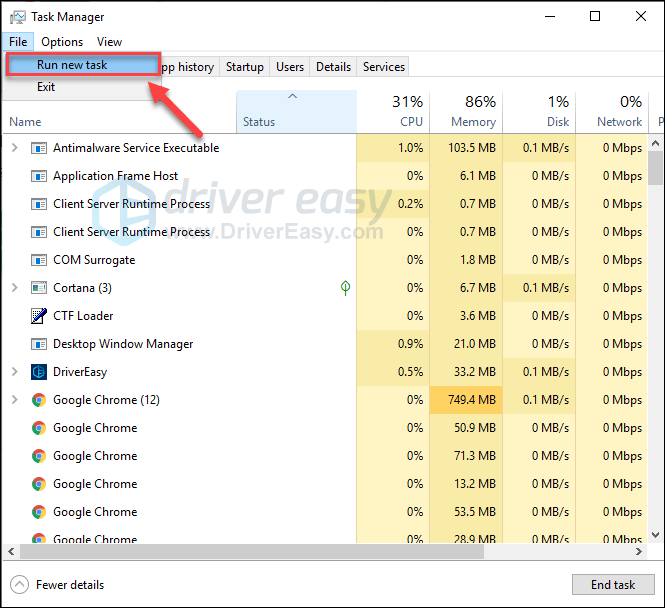
Task: Switch to the Users tab
Action: click(x=290, y=67)
